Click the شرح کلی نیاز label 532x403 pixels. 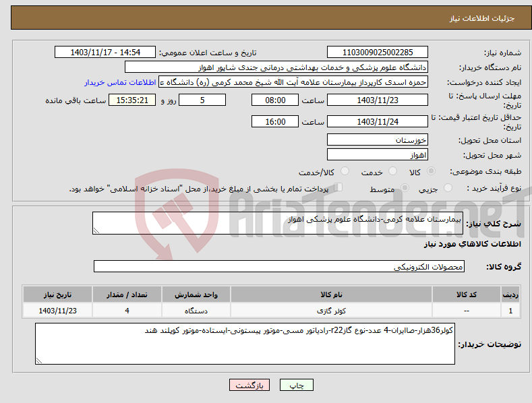click(494, 224)
